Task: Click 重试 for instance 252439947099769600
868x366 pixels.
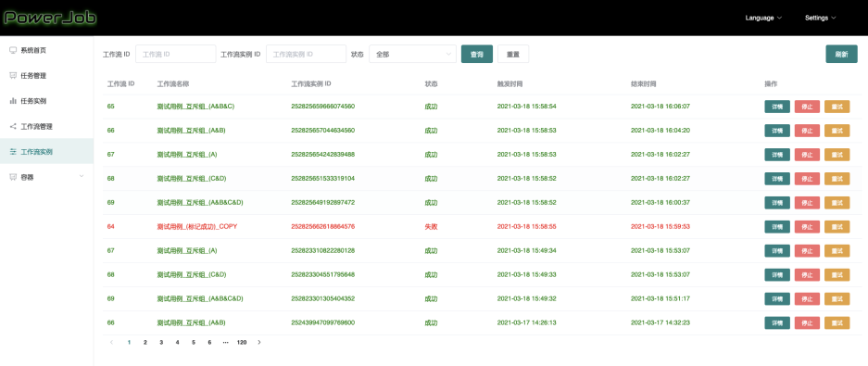Action: pyautogui.click(x=837, y=322)
